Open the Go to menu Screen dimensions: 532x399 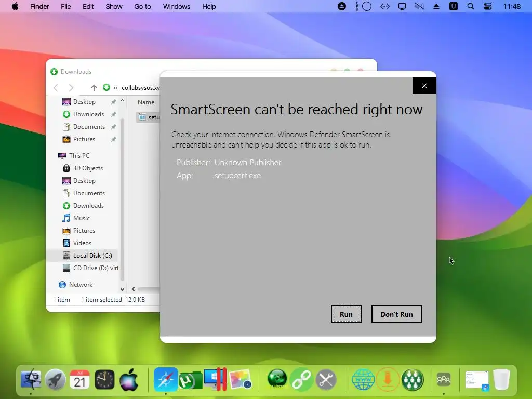pos(142,6)
